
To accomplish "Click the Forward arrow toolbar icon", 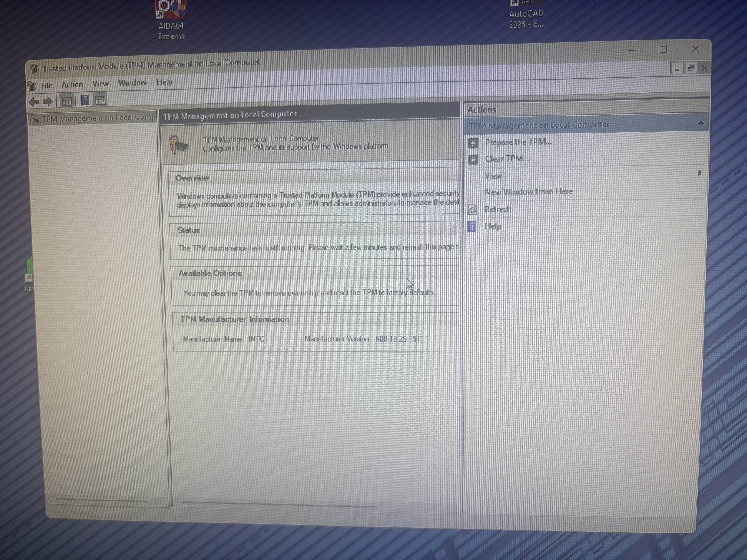I will point(48,102).
